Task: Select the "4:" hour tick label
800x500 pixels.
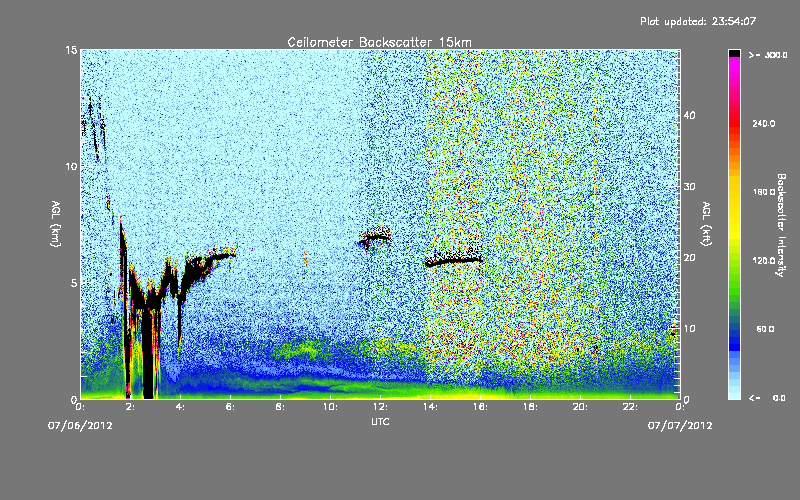Action: [180, 407]
